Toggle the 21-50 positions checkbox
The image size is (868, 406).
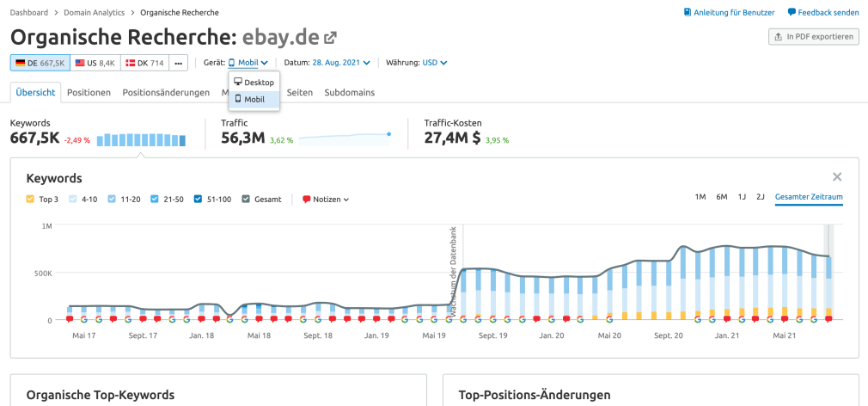pyautogui.click(x=155, y=200)
